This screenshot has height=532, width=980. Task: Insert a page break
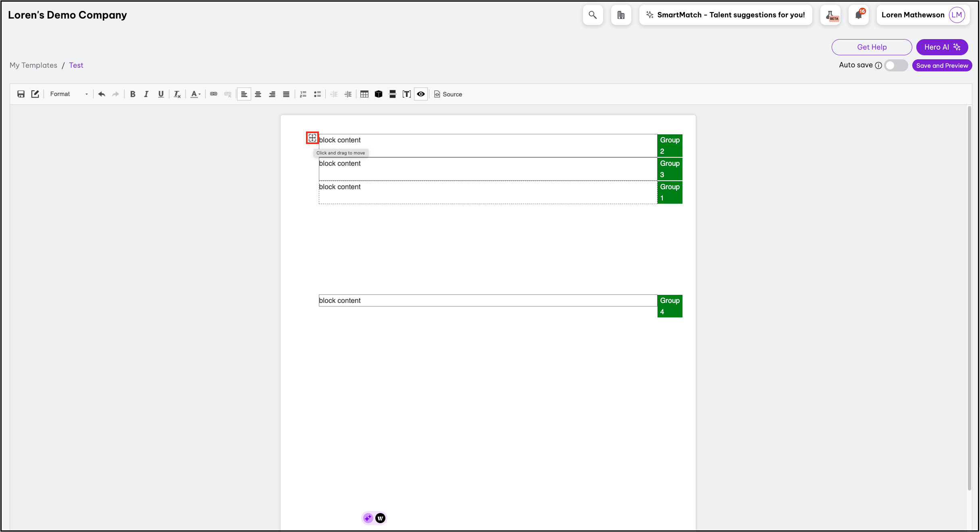pyautogui.click(x=393, y=94)
